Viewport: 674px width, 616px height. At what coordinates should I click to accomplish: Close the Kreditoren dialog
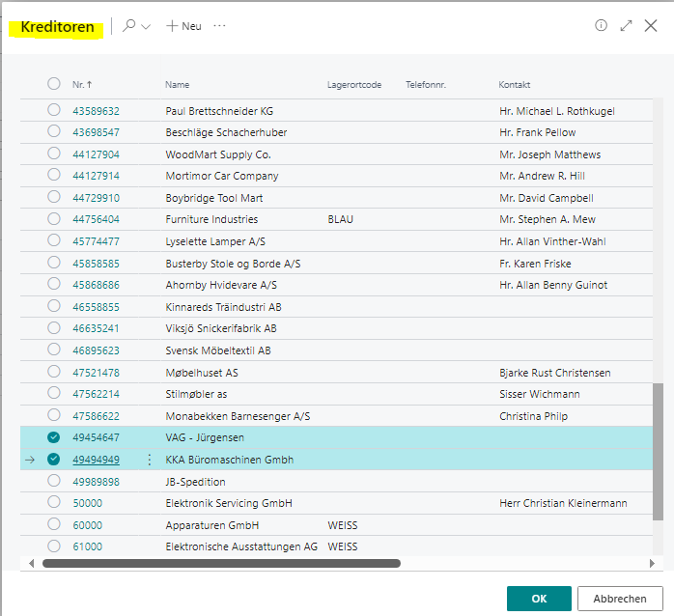click(x=651, y=25)
